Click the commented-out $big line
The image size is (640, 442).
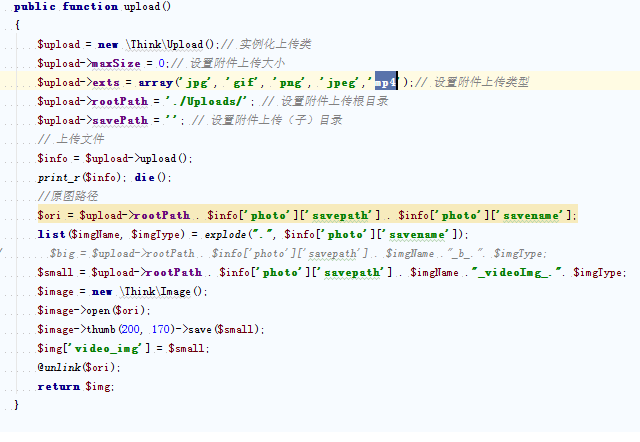300,254
